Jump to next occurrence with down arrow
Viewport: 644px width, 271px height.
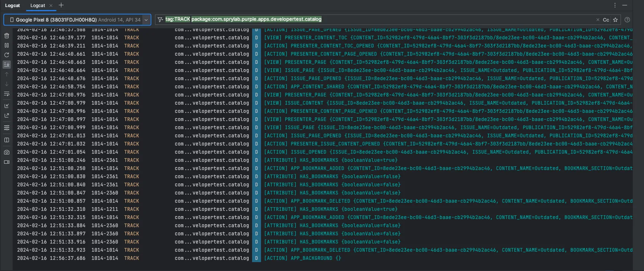point(7,84)
